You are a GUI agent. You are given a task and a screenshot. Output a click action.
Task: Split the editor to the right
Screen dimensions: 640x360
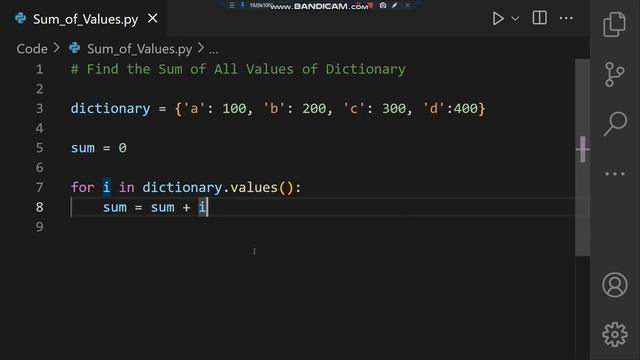pyautogui.click(x=539, y=18)
